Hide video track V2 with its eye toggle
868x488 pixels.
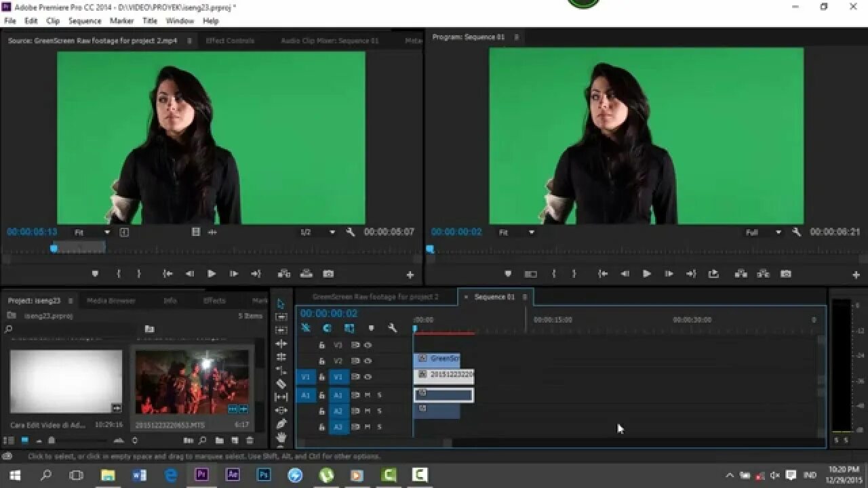point(368,360)
